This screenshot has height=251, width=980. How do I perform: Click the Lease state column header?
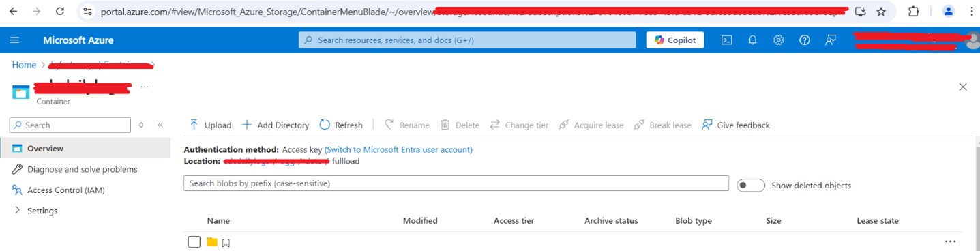878,220
